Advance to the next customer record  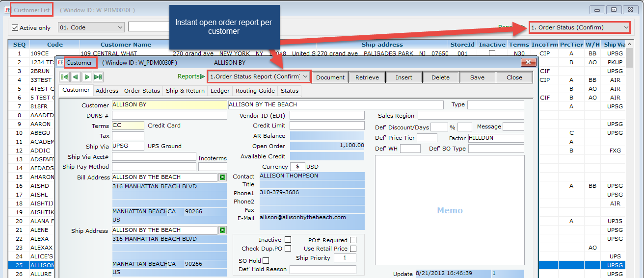coord(86,77)
